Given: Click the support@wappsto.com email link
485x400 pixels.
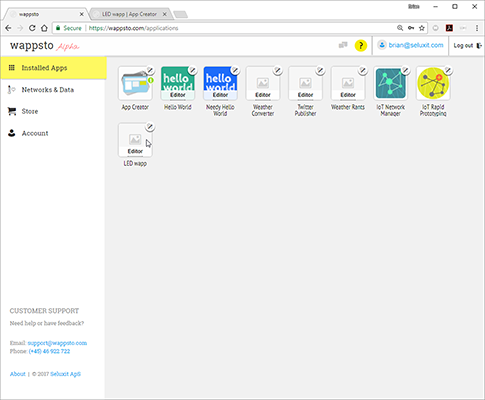Looking at the screenshot, I should click(57, 343).
